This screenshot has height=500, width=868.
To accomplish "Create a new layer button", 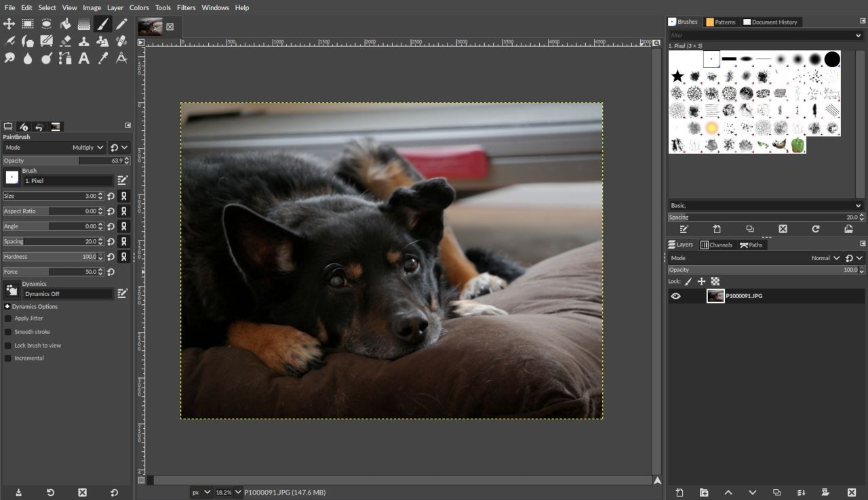I will click(x=679, y=493).
